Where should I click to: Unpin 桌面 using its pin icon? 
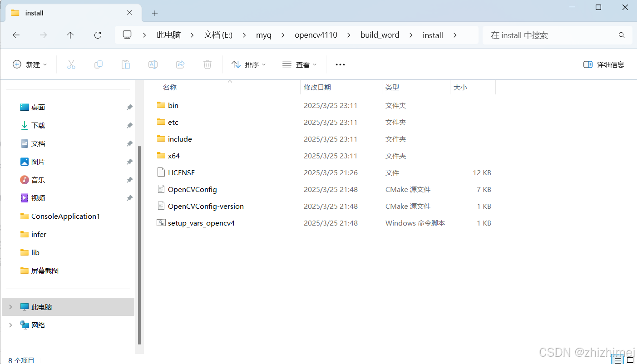[x=129, y=107]
